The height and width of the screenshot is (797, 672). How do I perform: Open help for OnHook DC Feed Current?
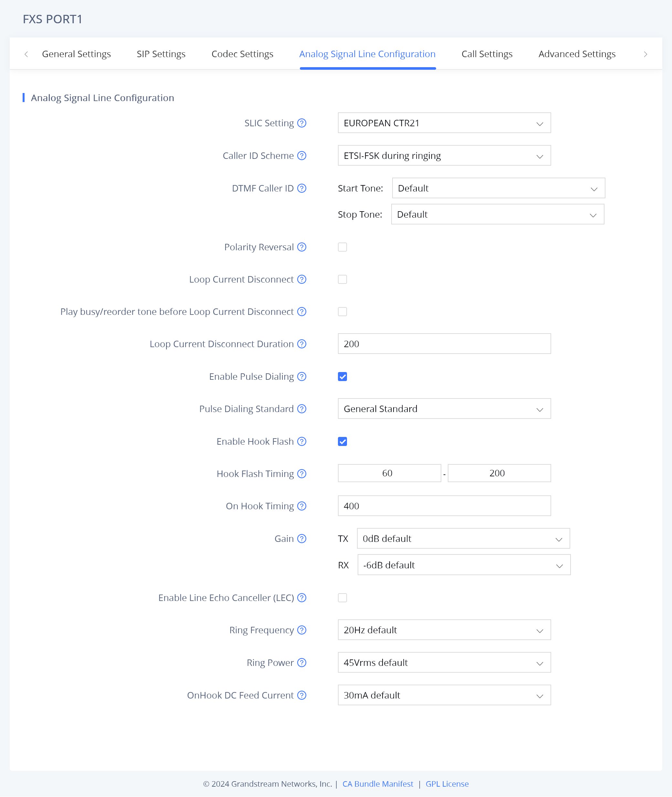click(x=302, y=695)
